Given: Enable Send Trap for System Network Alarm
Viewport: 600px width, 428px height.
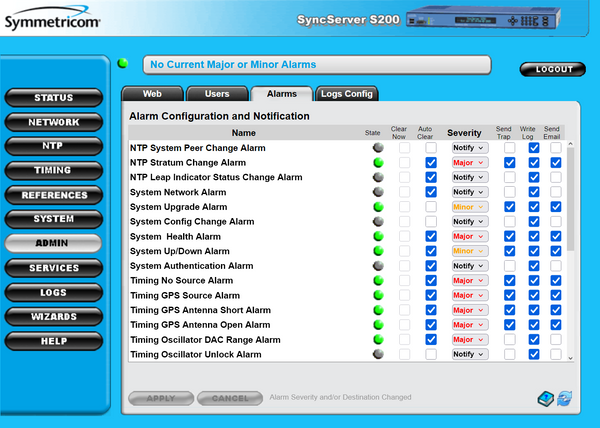Looking at the screenshot, I should coord(509,192).
